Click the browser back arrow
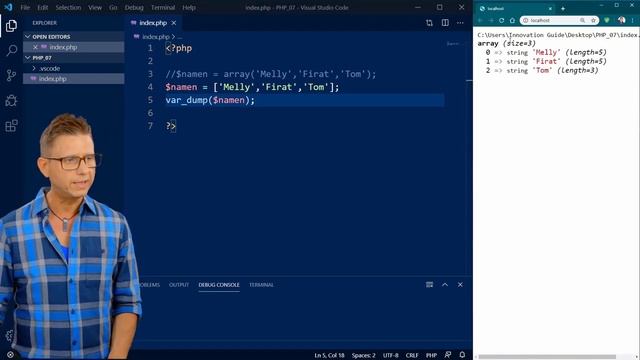The width and height of the screenshot is (640, 360). click(480, 20)
